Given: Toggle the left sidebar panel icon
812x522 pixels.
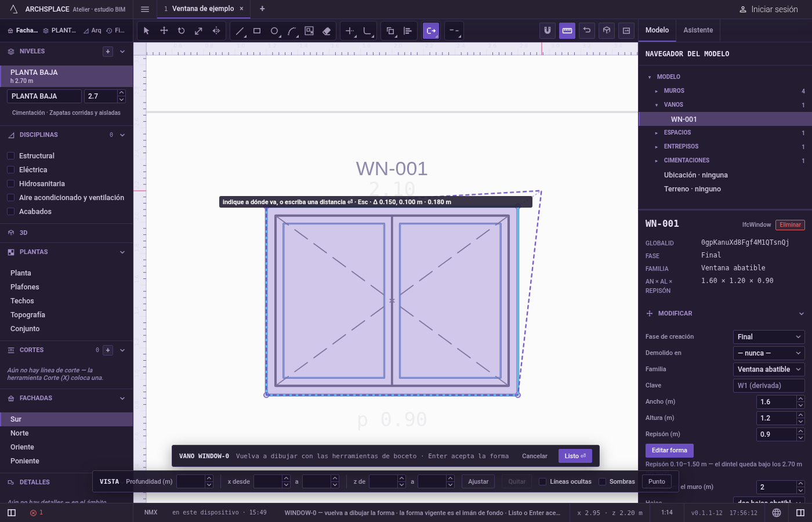Looking at the screenshot, I should (12, 513).
